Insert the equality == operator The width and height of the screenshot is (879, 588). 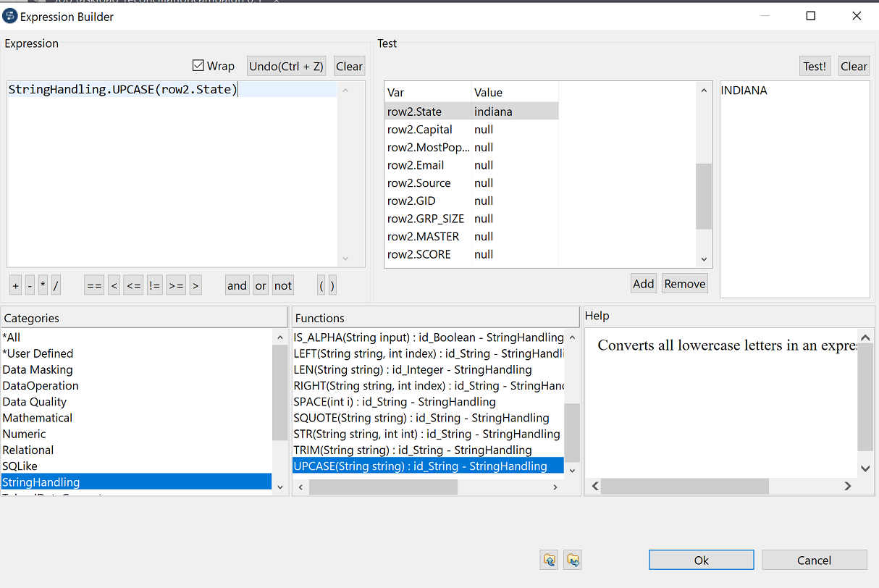coord(93,285)
